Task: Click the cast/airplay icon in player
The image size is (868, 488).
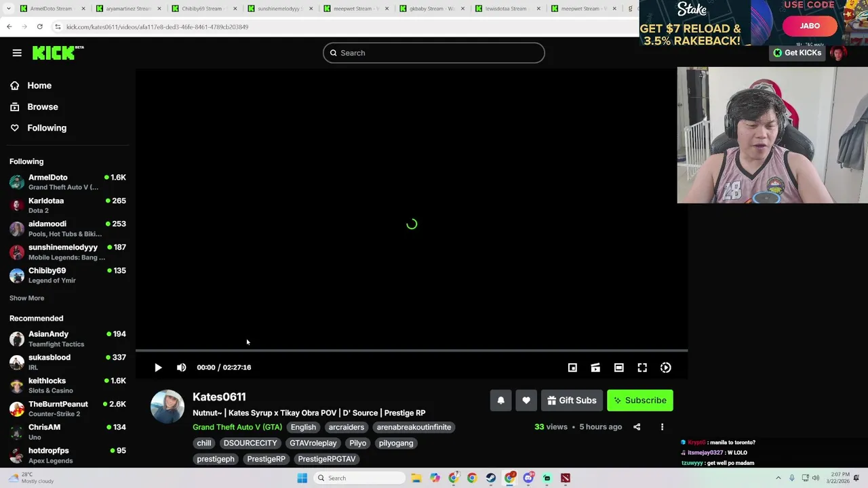Action: (x=595, y=367)
